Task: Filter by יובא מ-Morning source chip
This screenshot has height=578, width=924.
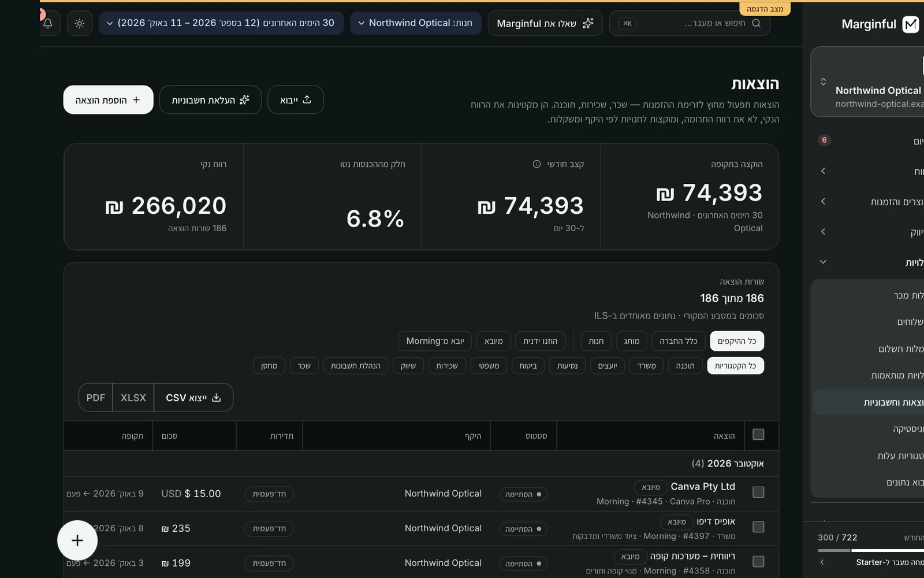Action: point(435,341)
